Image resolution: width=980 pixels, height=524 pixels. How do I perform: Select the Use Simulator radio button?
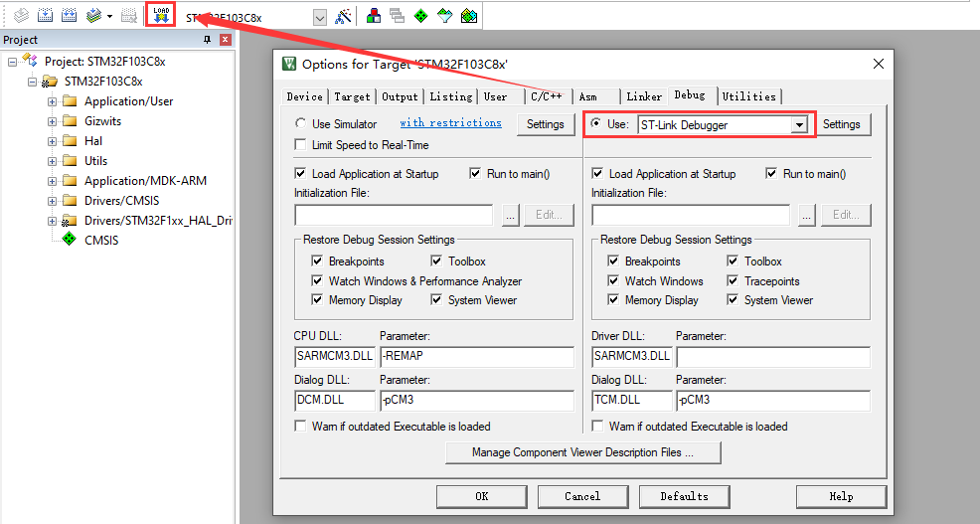(300, 124)
